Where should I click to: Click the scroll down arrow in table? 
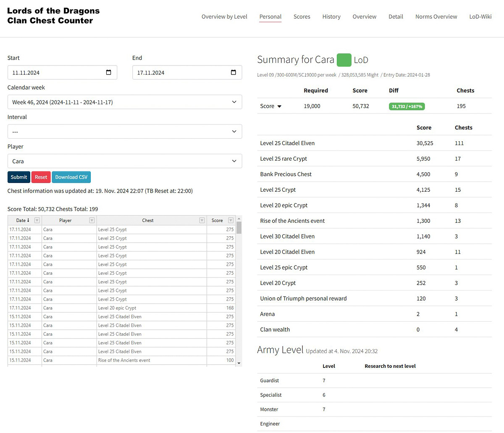pyautogui.click(x=239, y=363)
